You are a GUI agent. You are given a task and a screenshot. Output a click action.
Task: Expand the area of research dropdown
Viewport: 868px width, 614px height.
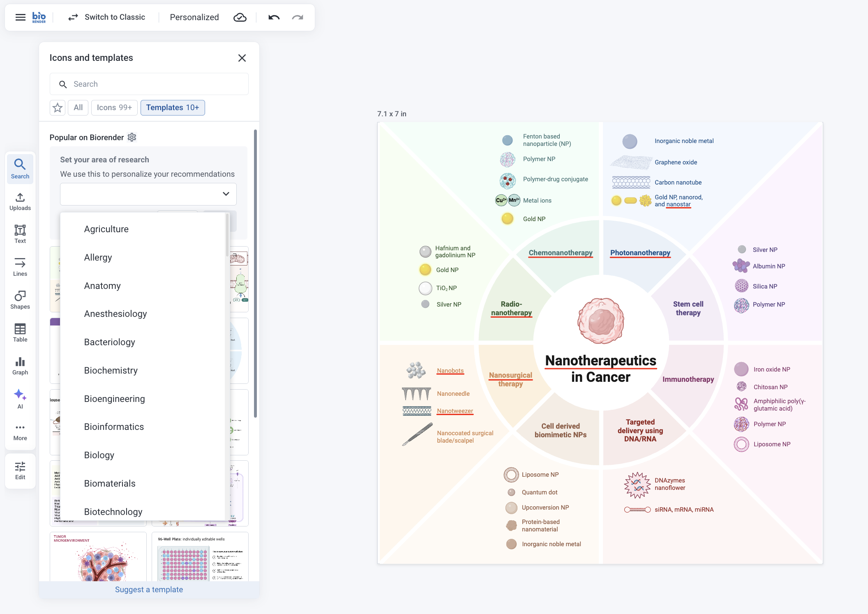pyautogui.click(x=148, y=194)
